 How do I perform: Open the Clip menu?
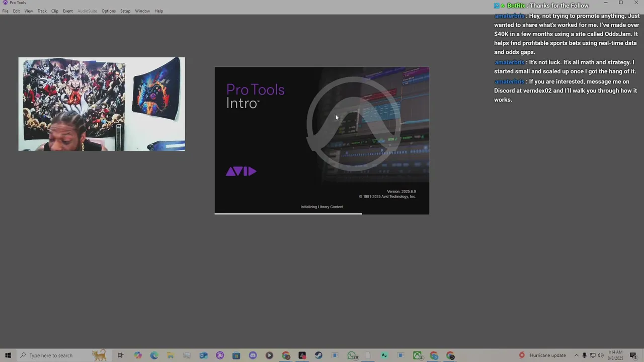(55, 11)
